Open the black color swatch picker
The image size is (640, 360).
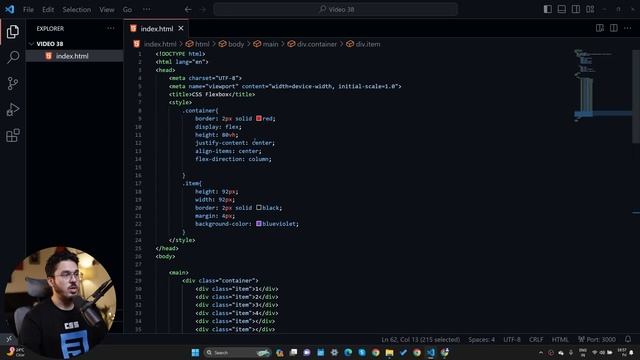click(259, 208)
